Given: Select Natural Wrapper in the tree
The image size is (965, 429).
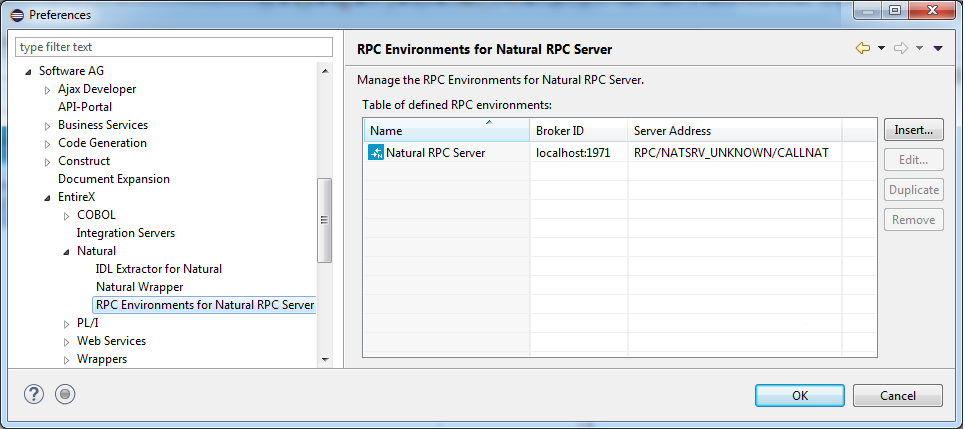Looking at the screenshot, I should click(x=140, y=287).
